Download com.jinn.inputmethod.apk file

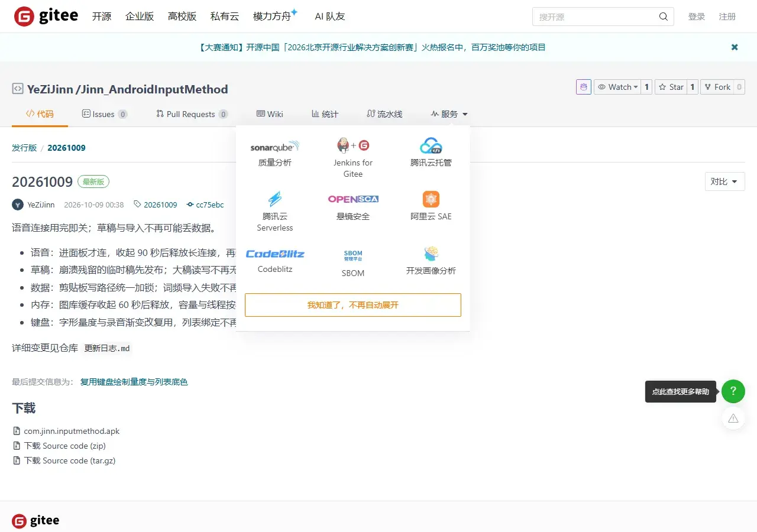72,431
